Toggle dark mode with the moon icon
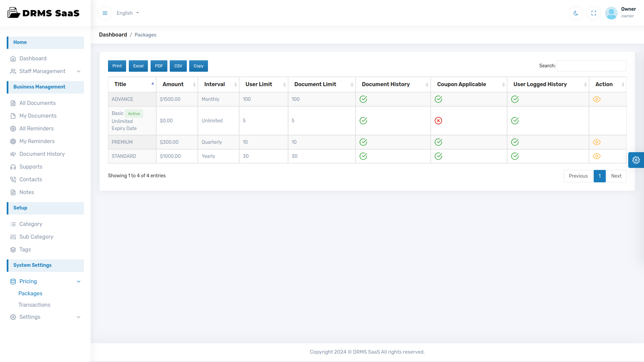 click(x=576, y=13)
